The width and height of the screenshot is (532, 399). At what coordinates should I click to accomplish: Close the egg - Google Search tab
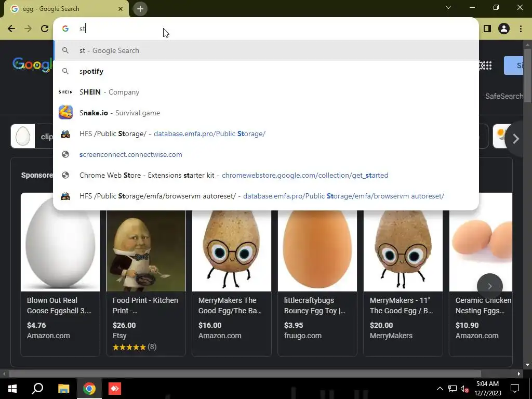(x=121, y=9)
